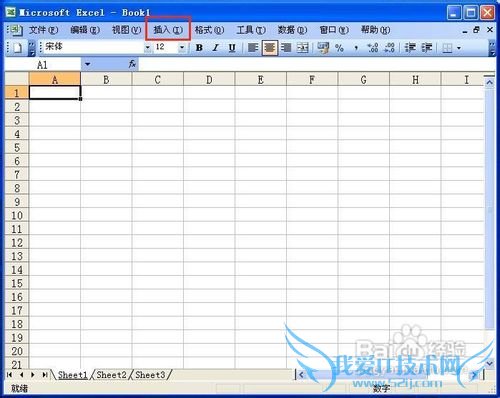Select column H header

tap(415, 79)
